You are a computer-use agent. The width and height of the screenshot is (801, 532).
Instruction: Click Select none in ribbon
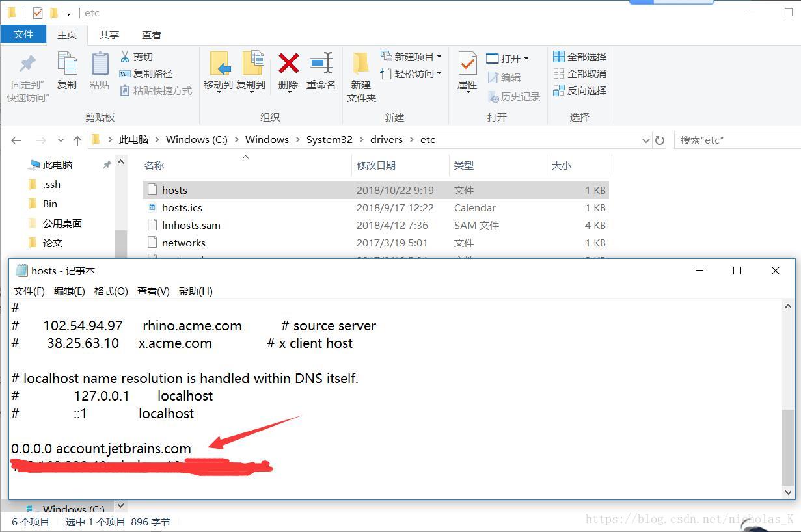(x=580, y=73)
